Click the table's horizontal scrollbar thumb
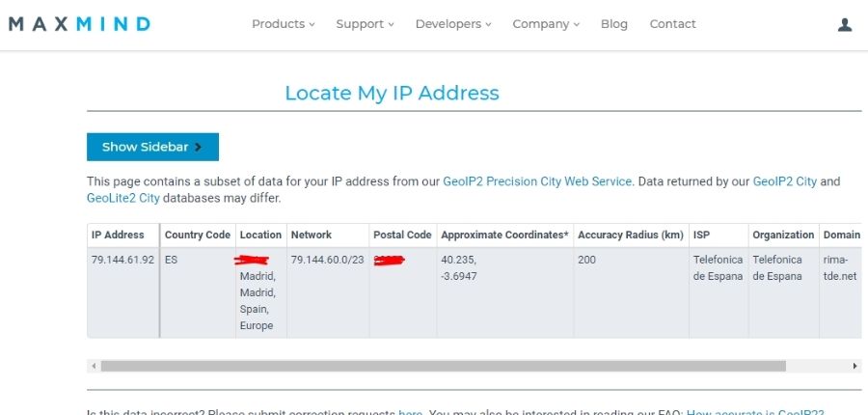The width and height of the screenshot is (868, 415). [443, 366]
